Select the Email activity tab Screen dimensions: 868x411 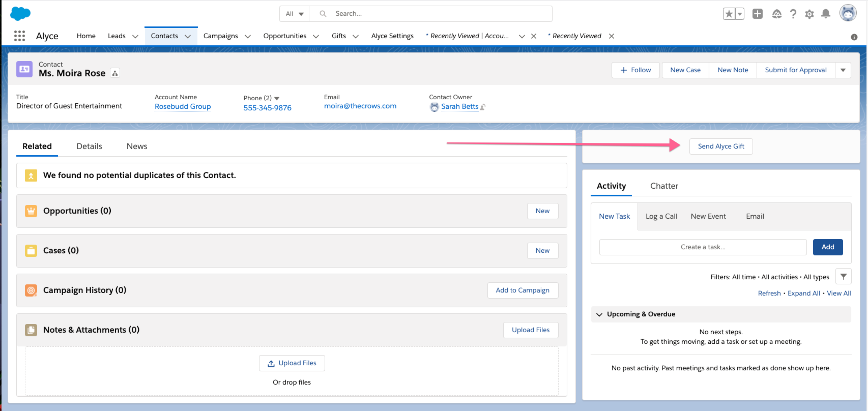point(755,216)
